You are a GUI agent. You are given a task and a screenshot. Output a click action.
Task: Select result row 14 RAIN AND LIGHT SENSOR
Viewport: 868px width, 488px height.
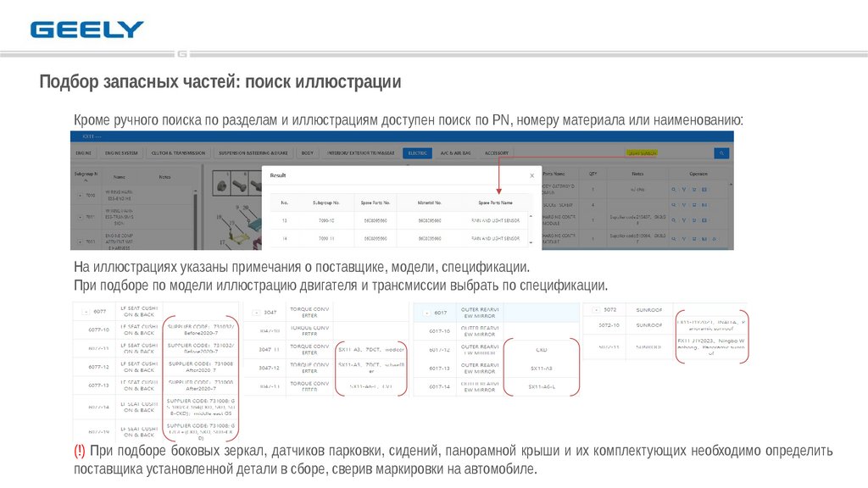[401, 238]
